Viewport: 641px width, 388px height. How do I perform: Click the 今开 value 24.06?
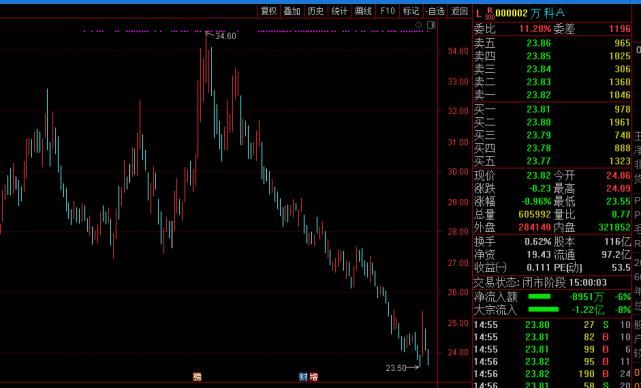[x=618, y=176]
